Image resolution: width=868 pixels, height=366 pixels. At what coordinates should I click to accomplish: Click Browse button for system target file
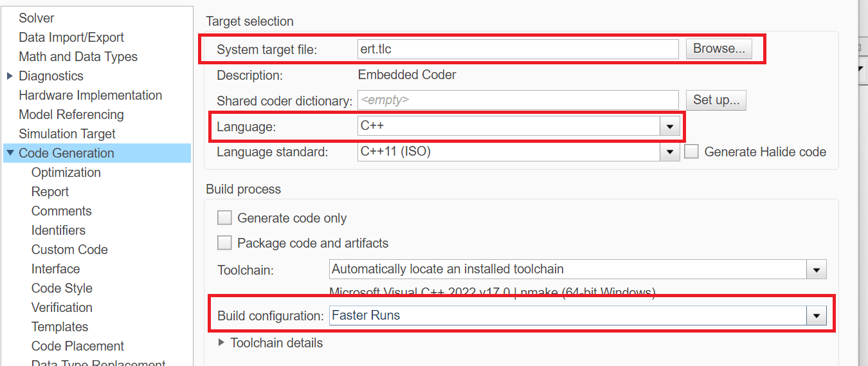719,49
